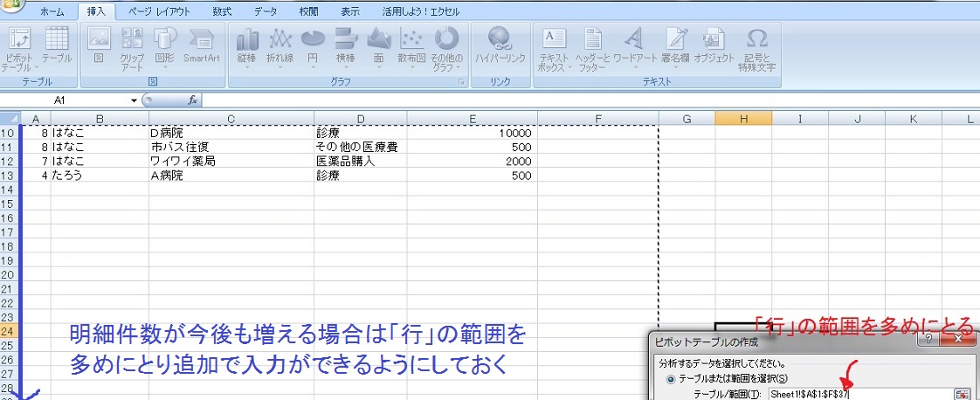980x400 pixels.
Task: Open ヘッダーとフッター settings
Action: click(x=592, y=50)
